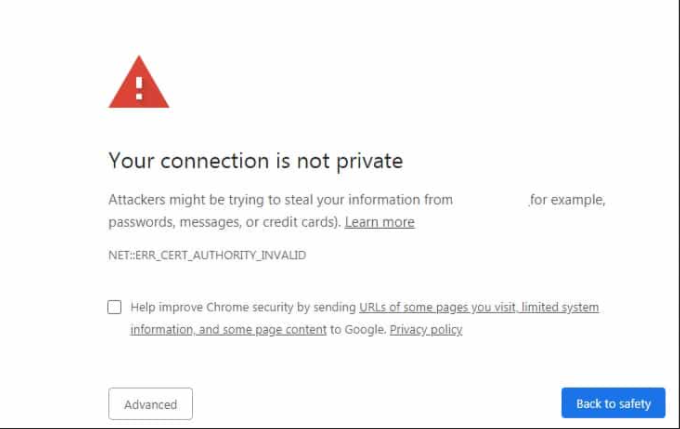
Task: Click the "to Google." text before Privacy policy
Action: [x=358, y=329]
